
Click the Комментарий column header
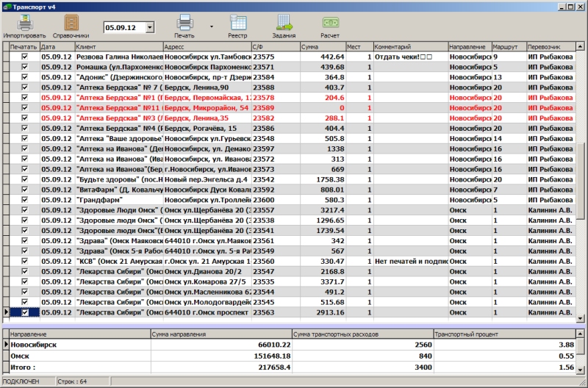click(411, 47)
